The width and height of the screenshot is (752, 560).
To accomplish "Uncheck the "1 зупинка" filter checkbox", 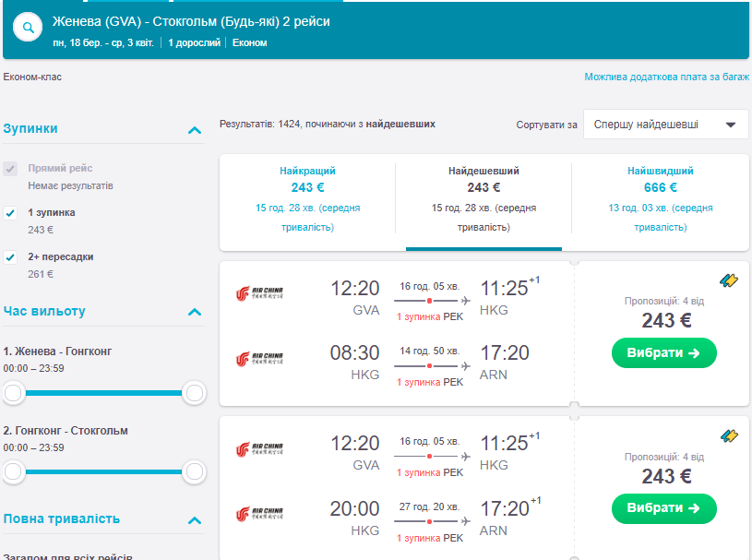I will tap(10, 212).
